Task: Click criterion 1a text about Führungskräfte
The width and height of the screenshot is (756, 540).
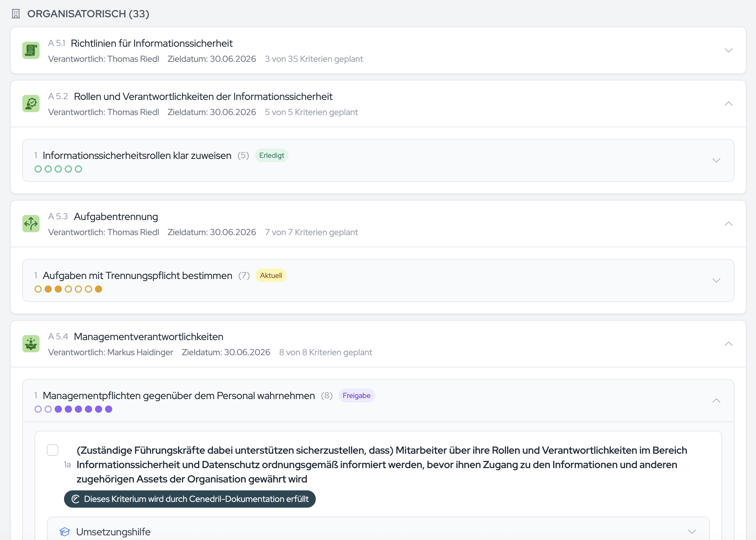Action: (382, 465)
